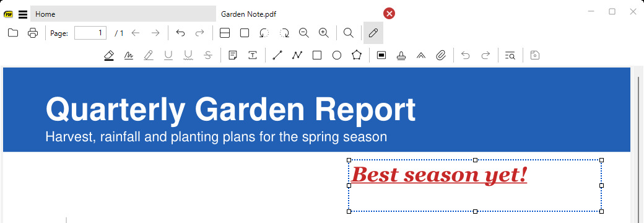Viewport: 644px width, 223px height.
Task: Select the straight Underline tool
Action: coord(168,56)
